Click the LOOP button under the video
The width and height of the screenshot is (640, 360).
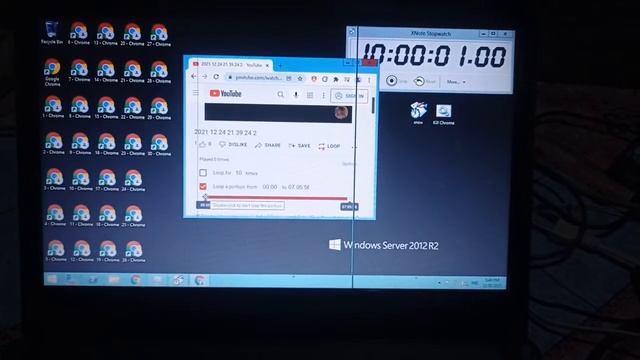(x=329, y=146)
